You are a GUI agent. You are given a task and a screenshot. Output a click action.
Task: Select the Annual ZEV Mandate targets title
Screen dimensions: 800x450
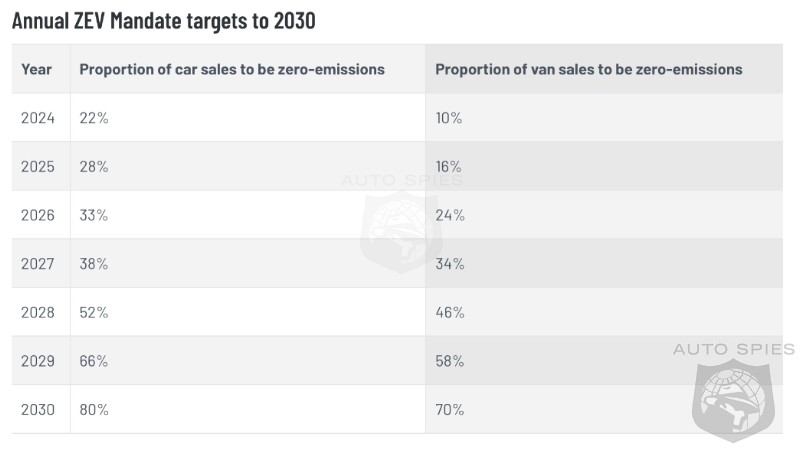pos(164,20)
